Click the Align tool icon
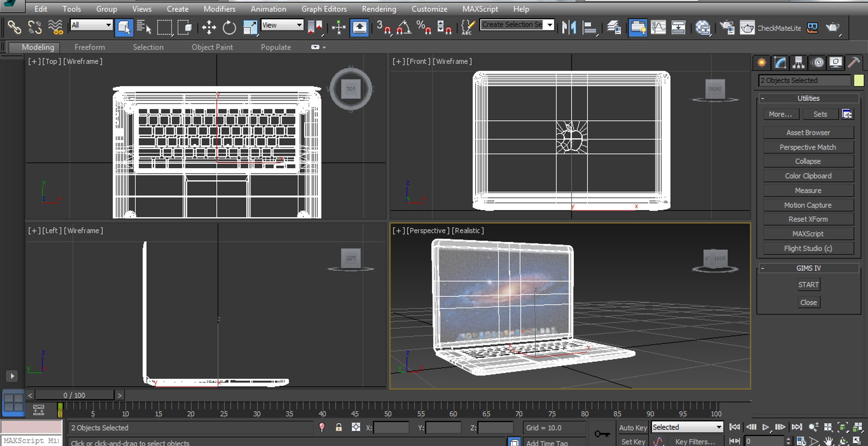Image resolution: width=868 pixels, height=446 pixels. click(590, 28)
